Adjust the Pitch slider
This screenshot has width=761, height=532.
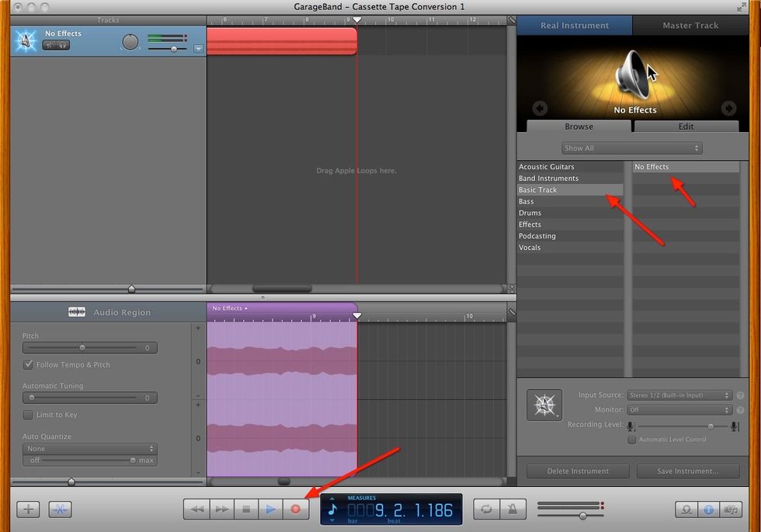[x=84, y=347]
